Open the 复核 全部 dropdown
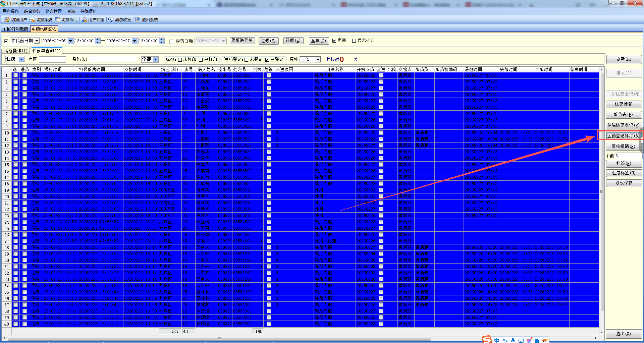644x343 pixels. pos(318,59)
